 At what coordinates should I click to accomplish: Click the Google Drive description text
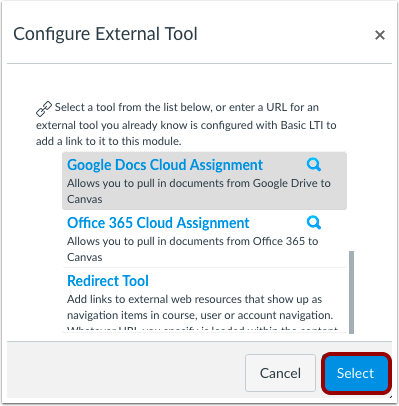(x=199, y=191)
